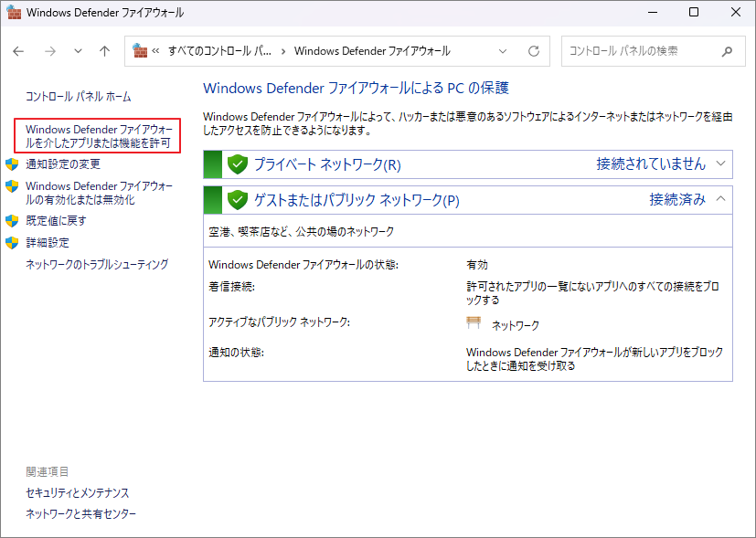The width and height of the screenshot is (756, 538).
Task: Click 通知の状態: label
Action: coord(236,352)
